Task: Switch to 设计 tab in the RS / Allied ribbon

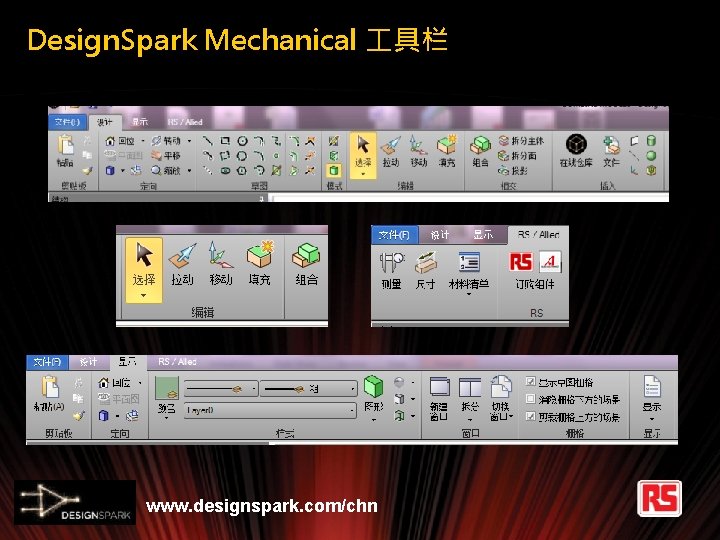Action: [x=439, y=235]
